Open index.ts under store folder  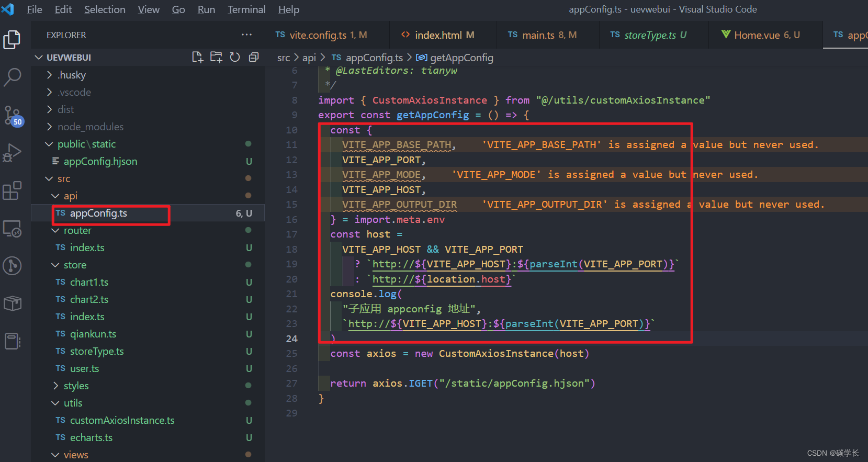coord(87,317)
